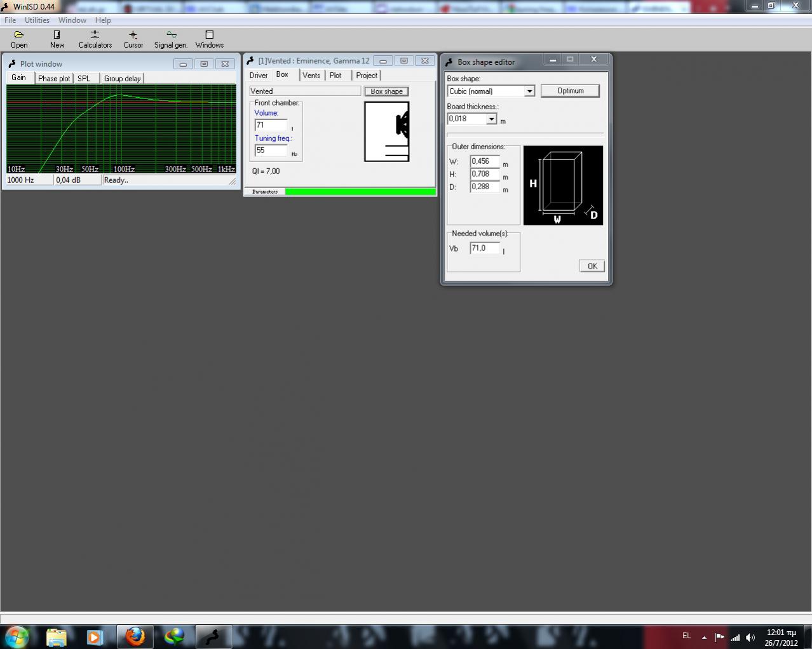Click the Windows toolbar icon
The width and height of the screenshot is (812, 649).
(209, 39)
